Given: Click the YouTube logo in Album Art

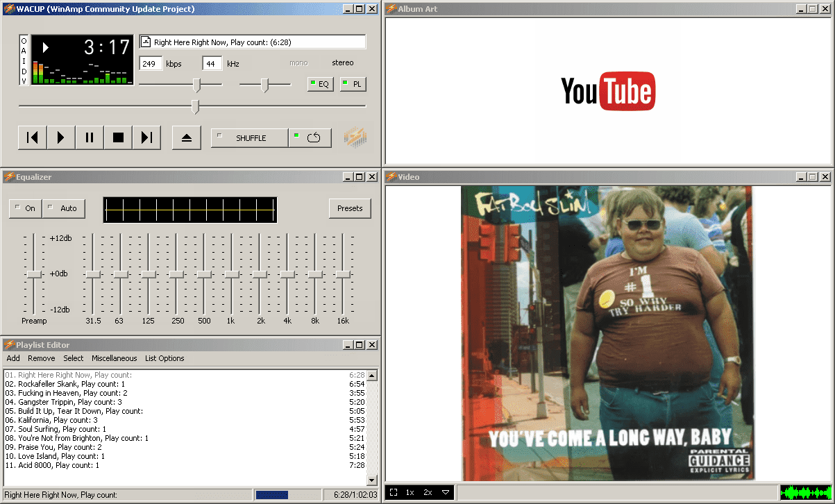Looking at the screenshot, I should pos(608,91).
